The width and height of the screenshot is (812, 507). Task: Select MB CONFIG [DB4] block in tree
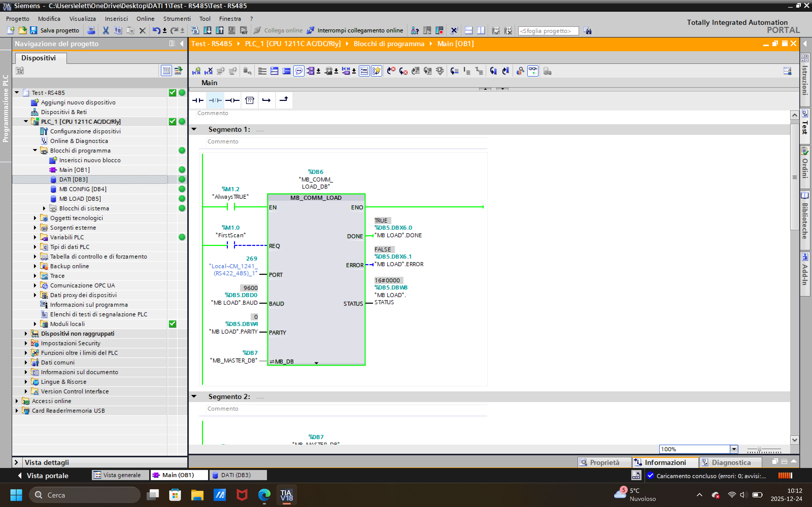click(x=82, y=189)
